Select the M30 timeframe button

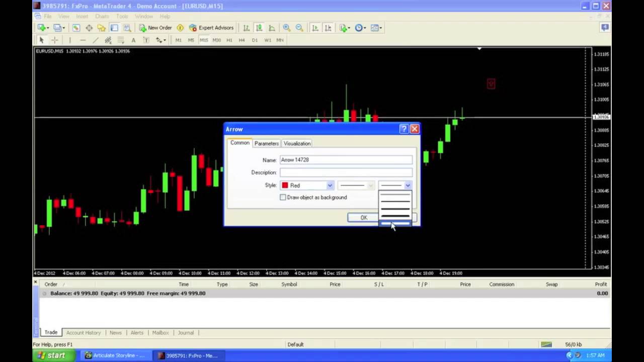point(216,40)
